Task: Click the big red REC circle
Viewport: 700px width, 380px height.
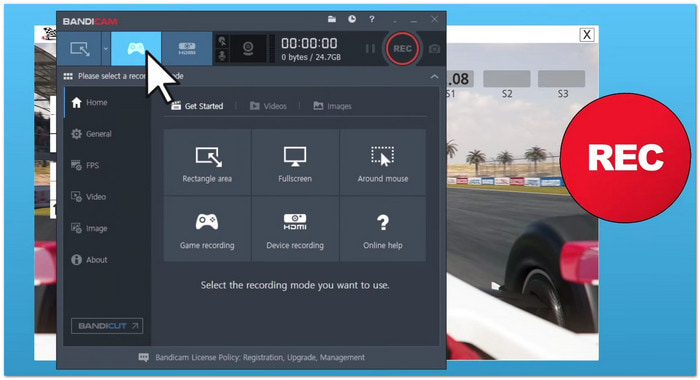Action: 625,158
